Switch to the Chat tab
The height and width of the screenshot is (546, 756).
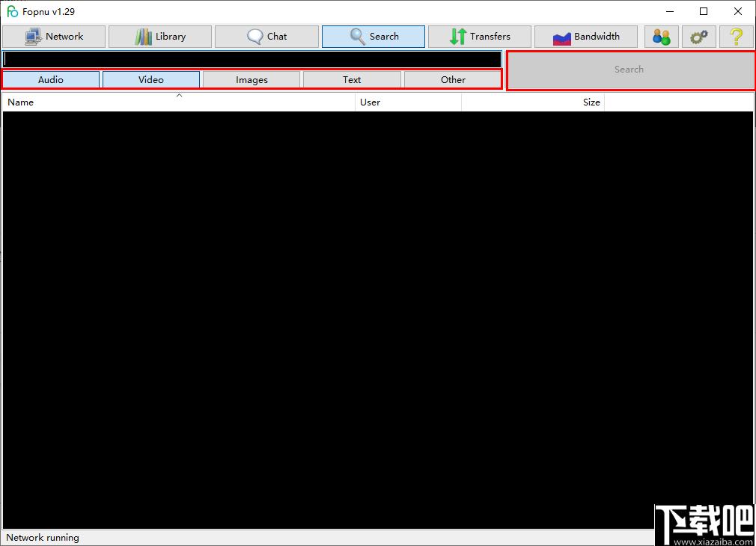(x=266, y=37)
